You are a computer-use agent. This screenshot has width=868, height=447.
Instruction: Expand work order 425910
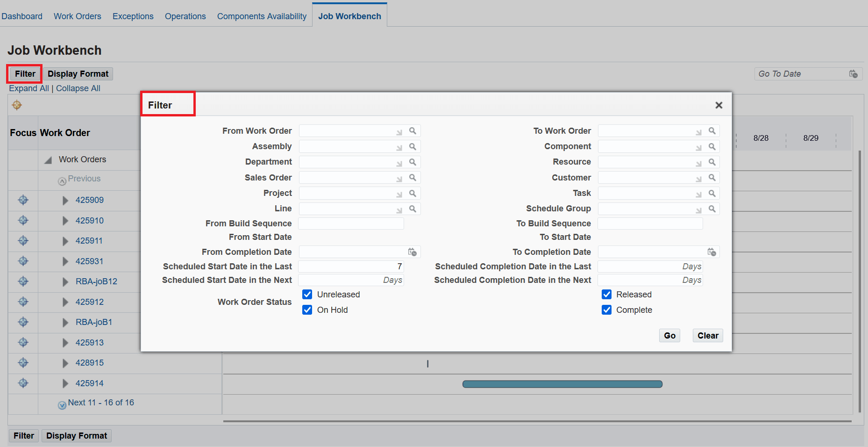click(65, 220)
